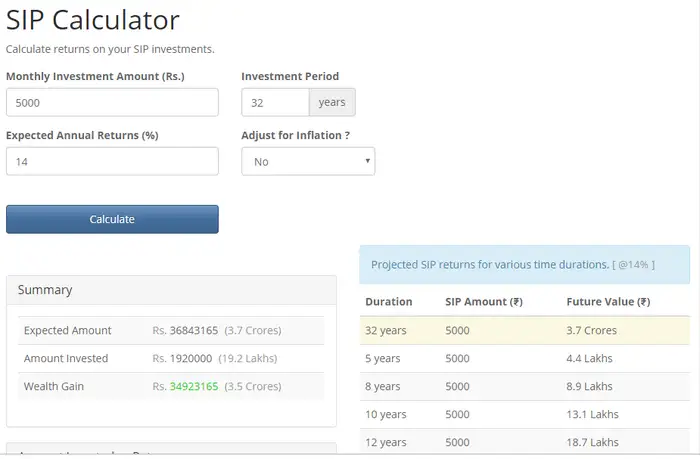Click the SIP Calculator page heading

pyautogui.click(x=93, y=20)
